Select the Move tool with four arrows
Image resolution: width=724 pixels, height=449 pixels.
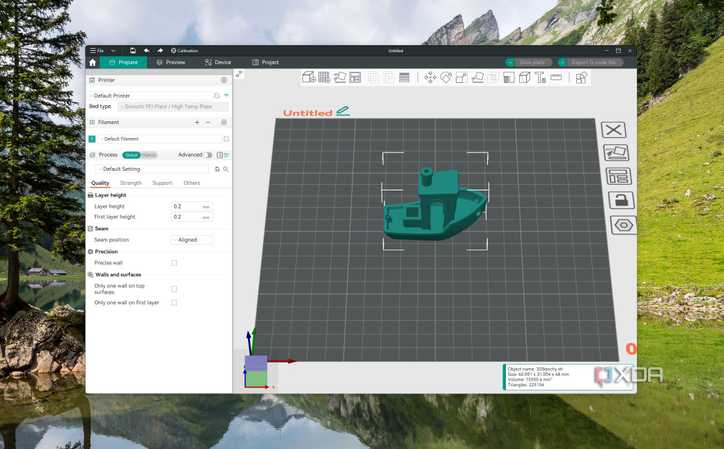tap(430, 78)
